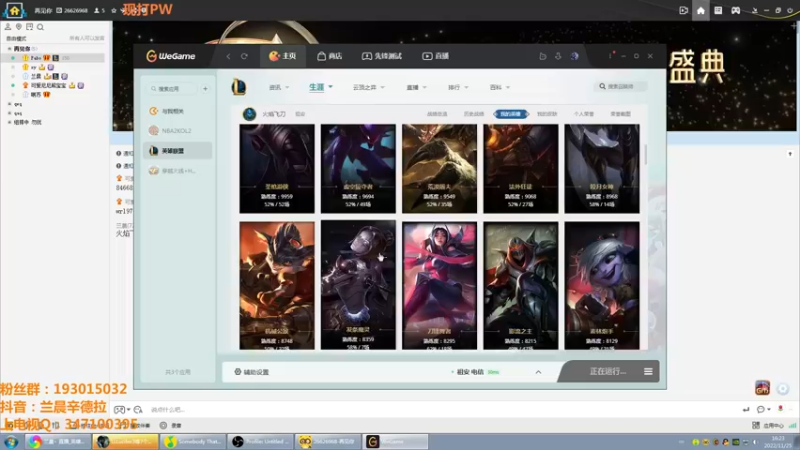Click the 正在运行 button

click(607, 371)
